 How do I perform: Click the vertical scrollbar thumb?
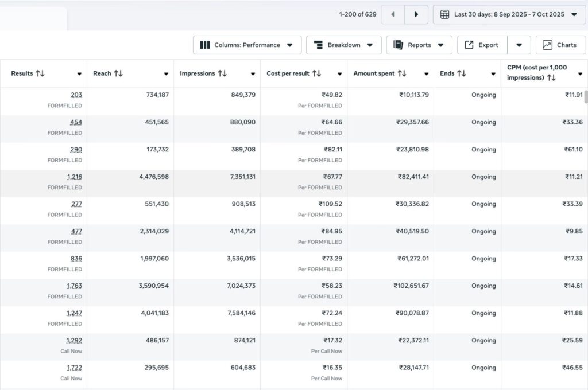[586, 96]
